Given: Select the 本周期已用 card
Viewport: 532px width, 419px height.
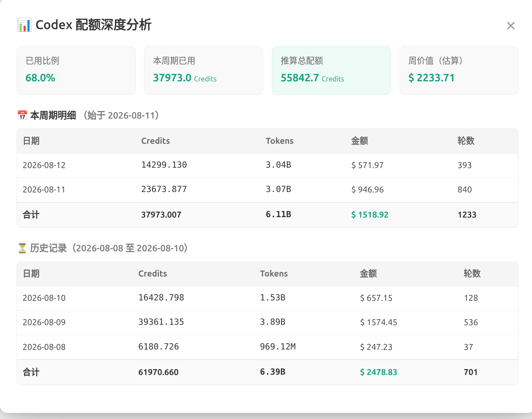Looking at the screenshot, I should pos(204,70).
